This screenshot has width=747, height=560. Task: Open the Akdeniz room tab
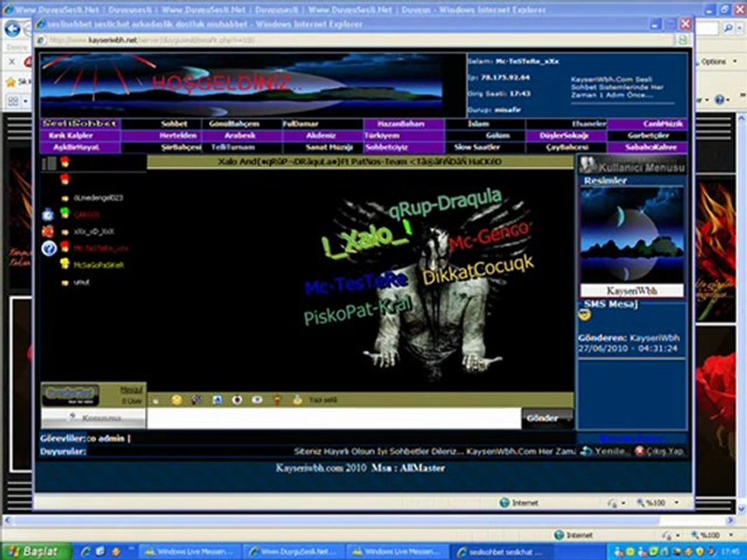tap(323, 135)
